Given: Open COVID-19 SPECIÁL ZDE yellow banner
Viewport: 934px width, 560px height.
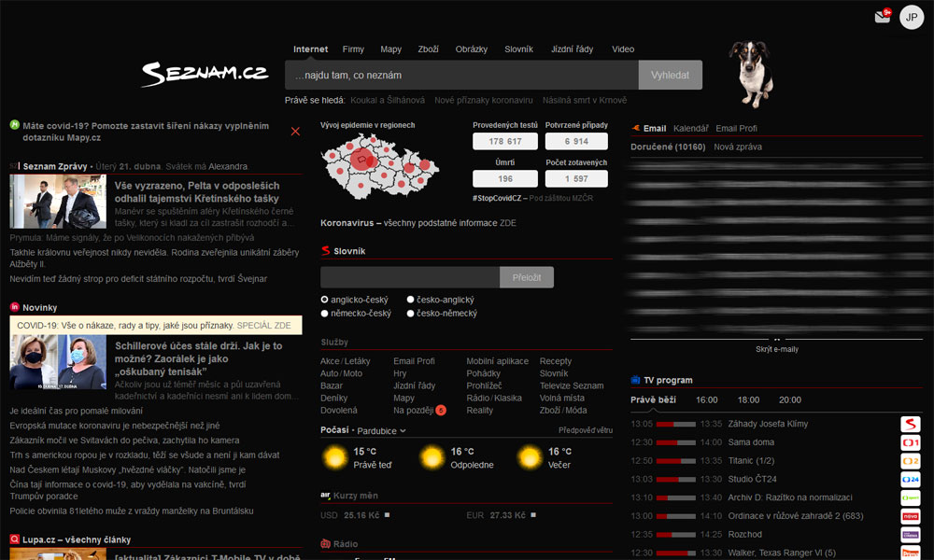Looking at the screenshot, I should (155, 326).
